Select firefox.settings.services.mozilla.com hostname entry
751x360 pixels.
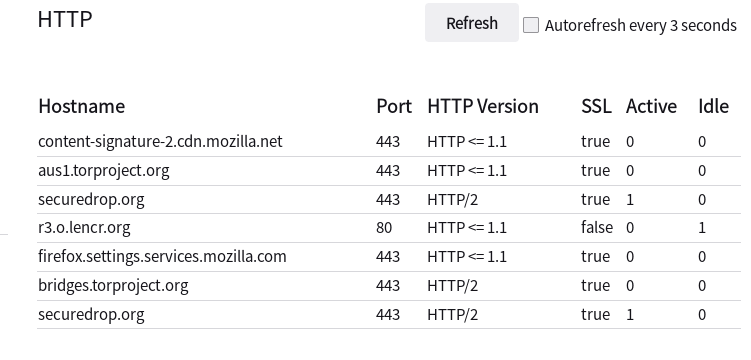click(x=162, y=257)
